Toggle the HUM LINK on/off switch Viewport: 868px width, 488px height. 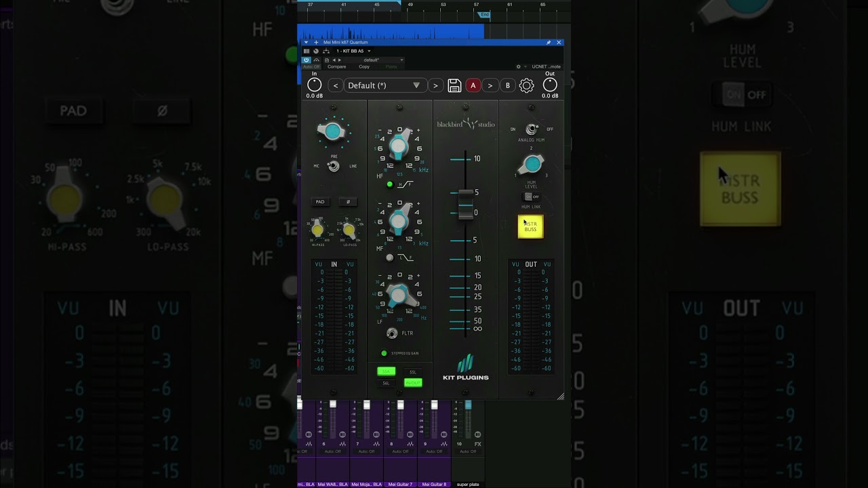point(532,197)
